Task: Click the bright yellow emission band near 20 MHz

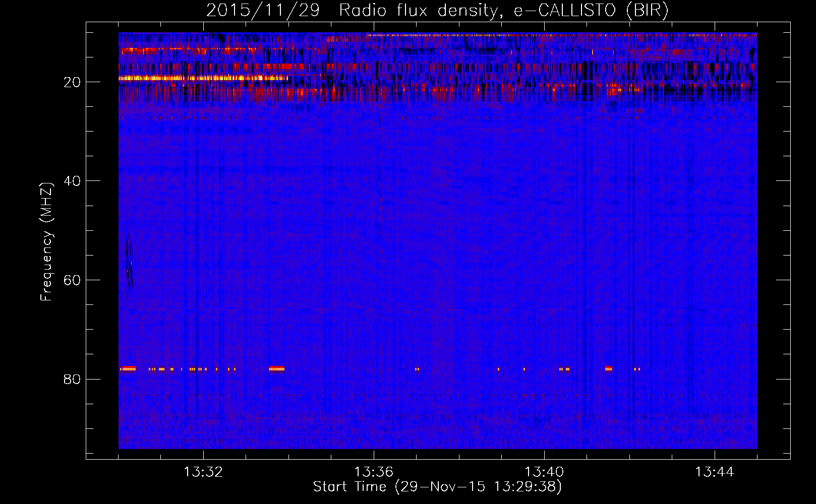Action: [x=203, y=78]
